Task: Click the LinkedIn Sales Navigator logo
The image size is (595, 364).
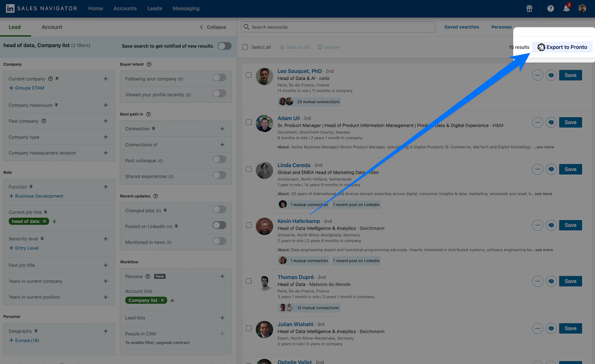Action: click(41, 8)
